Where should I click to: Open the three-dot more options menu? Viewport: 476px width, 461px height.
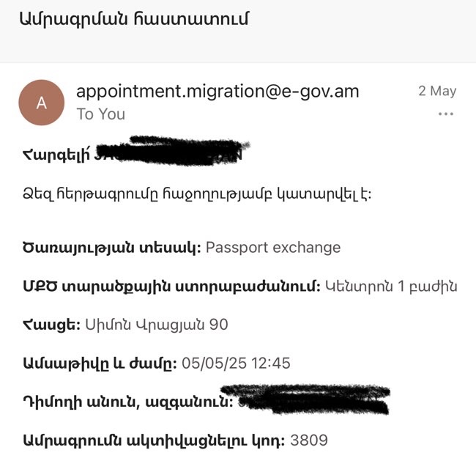coord(445,114)
